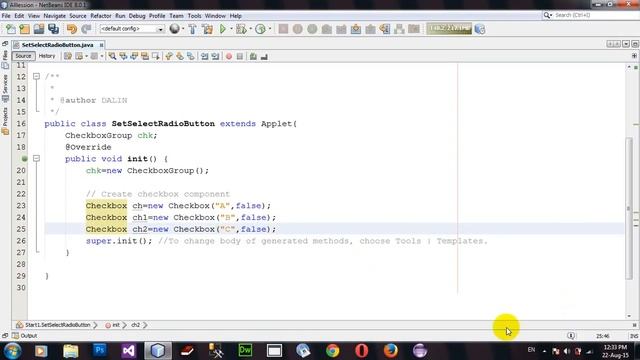Toggle Bookmark icon in editor toolbar

pos(191,56)
